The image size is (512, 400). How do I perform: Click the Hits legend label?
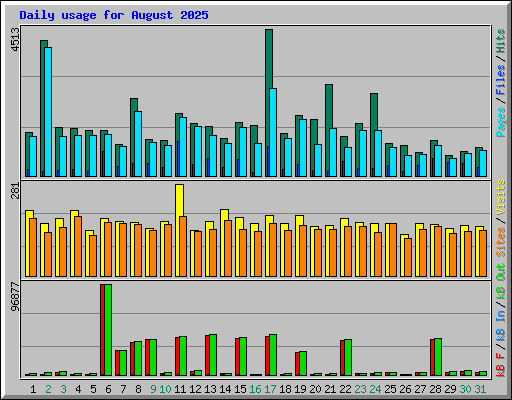[x=500, y=41]
